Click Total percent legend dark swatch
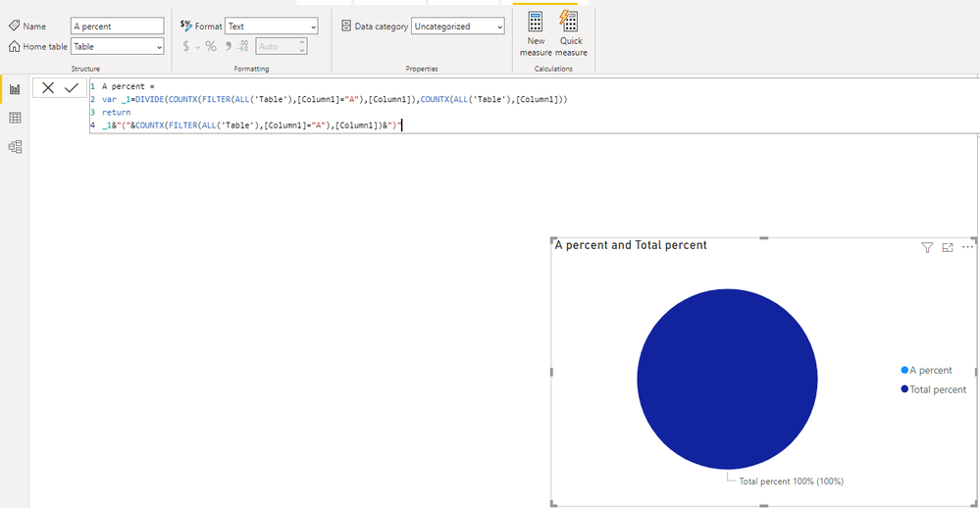980x508 pixels. (904, 388)
